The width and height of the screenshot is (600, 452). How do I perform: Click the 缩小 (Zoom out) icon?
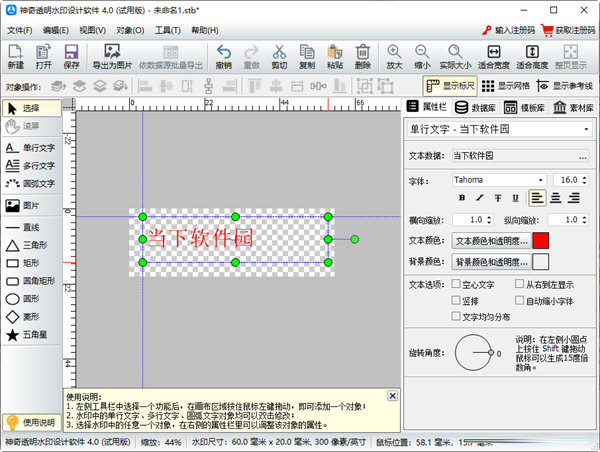point(422,57)
